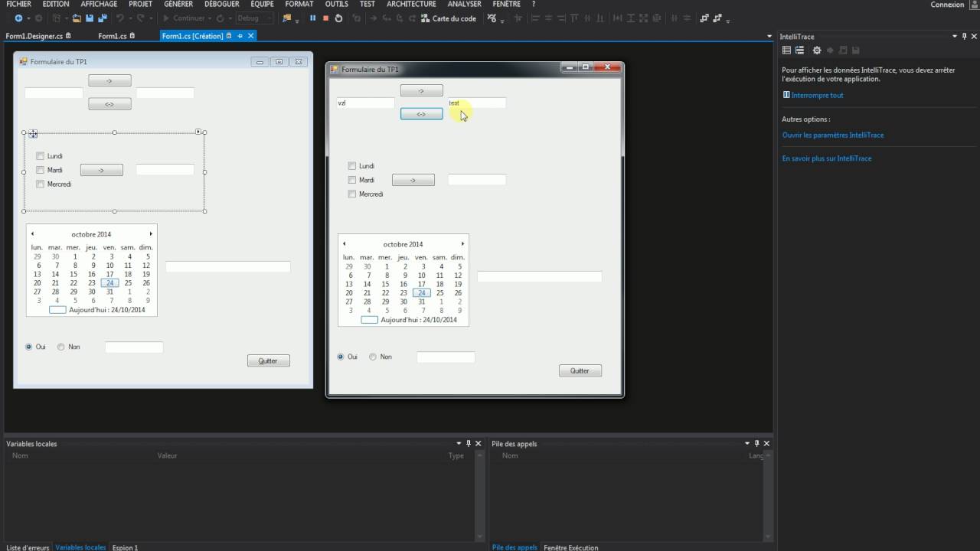Select Mercredi checkbox in the designer form
The image size is (980, 551).
[41, 184]
